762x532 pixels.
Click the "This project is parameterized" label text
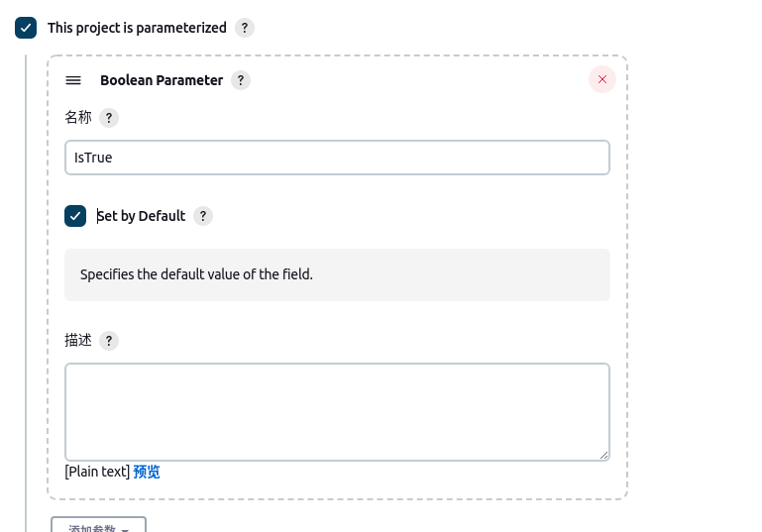tap(137, 28)
